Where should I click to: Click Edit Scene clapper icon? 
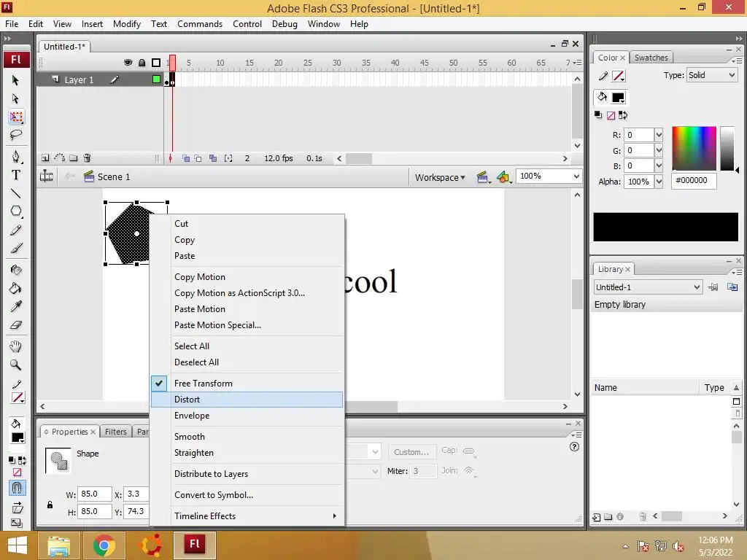point(483,178)
